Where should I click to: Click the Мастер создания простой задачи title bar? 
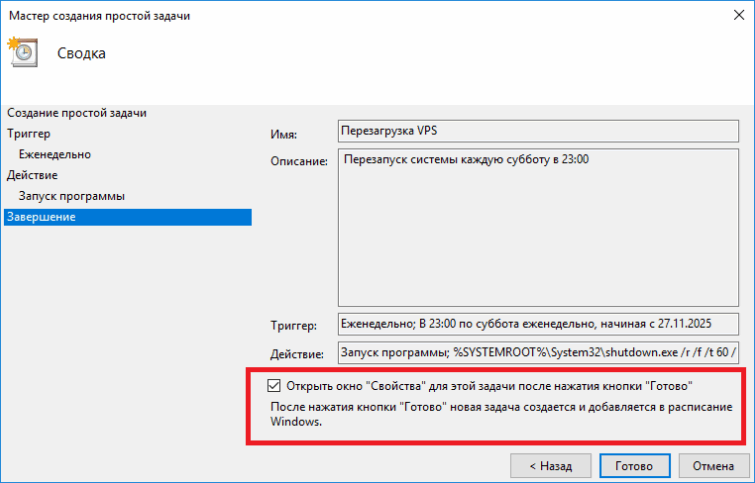point(300,15)
